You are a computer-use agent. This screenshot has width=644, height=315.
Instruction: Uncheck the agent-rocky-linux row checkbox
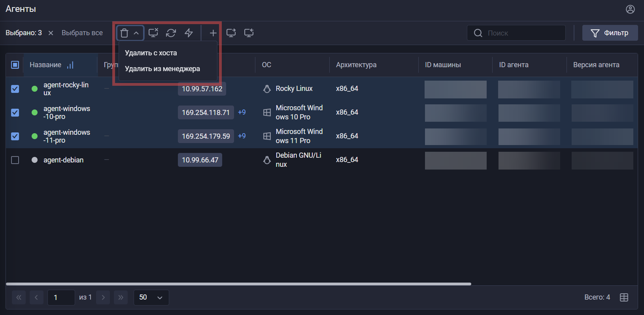pyautogui.click(x=15, y=89)
